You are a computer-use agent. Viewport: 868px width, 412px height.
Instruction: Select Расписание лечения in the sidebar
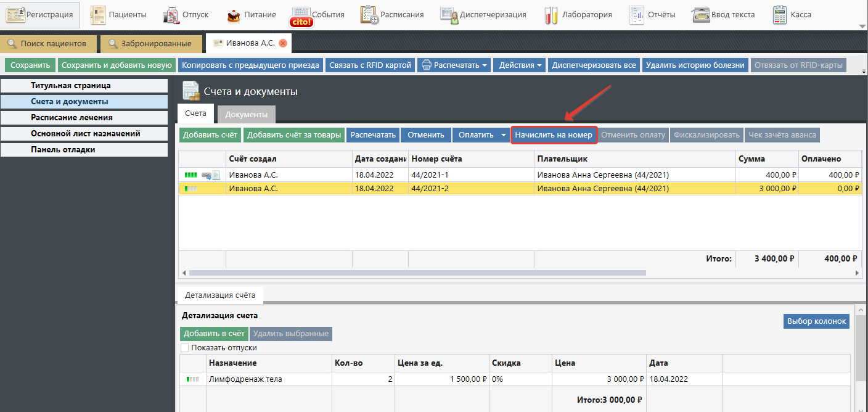point(72,117)
